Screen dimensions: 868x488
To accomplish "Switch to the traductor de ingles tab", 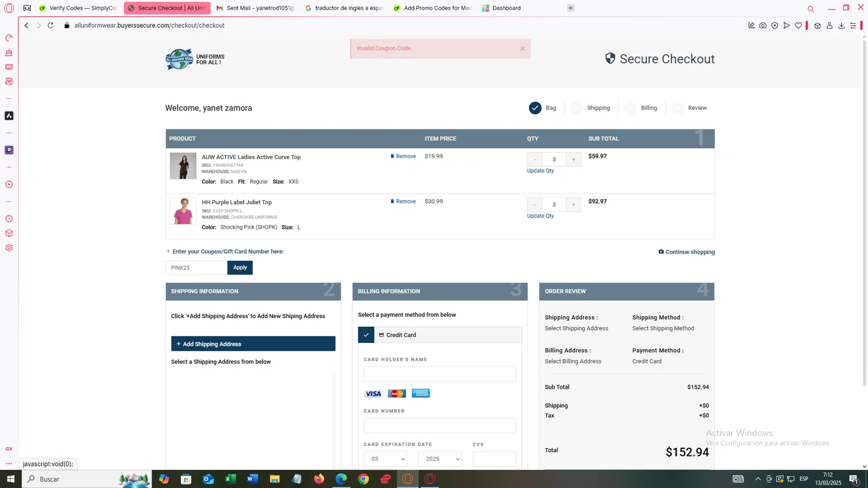I will click(x=344, y=8).
